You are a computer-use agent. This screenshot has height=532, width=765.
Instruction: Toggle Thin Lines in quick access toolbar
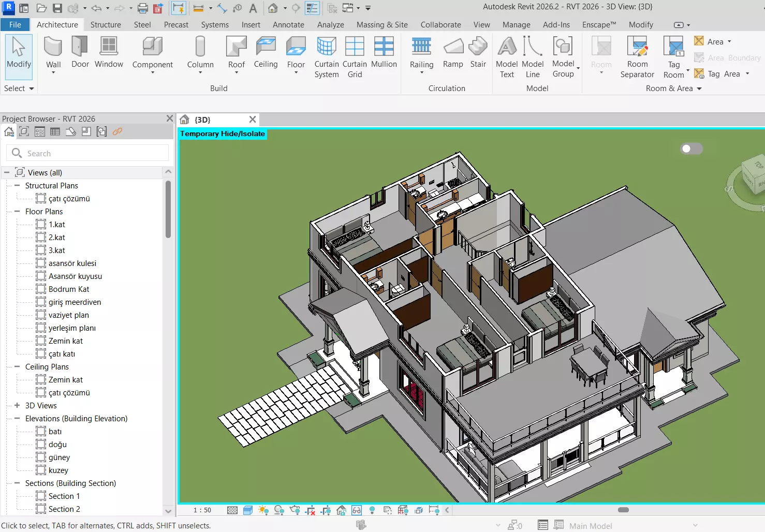pyautogui.click(x=312, y=8)
